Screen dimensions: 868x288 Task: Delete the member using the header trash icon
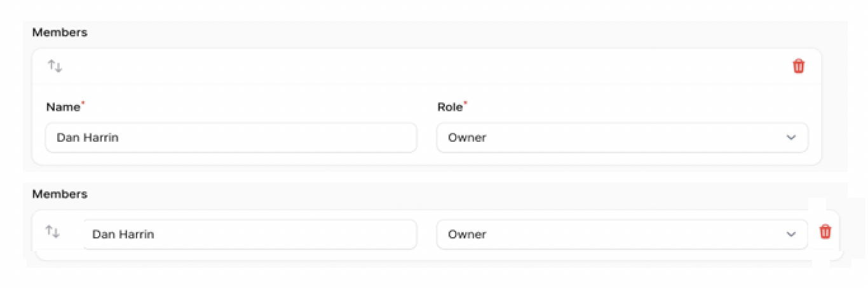798,66
